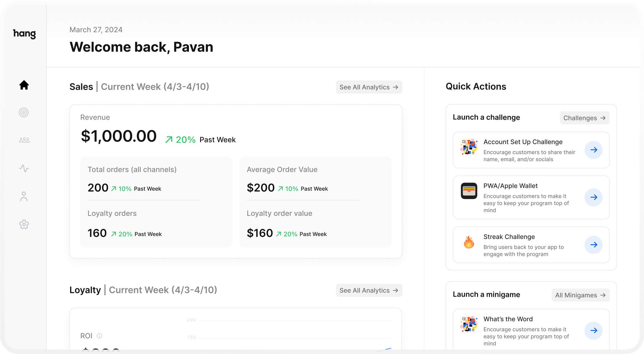Click See All Analytics for Sales
Image resolution: width=644 pixels, height=354 pixels.
coord(369,87)
